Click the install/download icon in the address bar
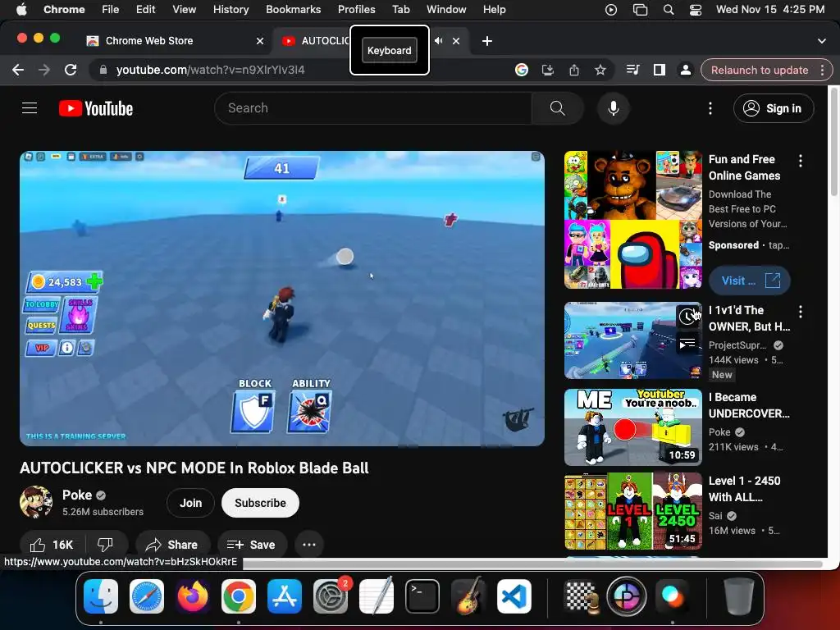This screenshot has width=840, height=630. pyautogui.click(x=547, y=70)
